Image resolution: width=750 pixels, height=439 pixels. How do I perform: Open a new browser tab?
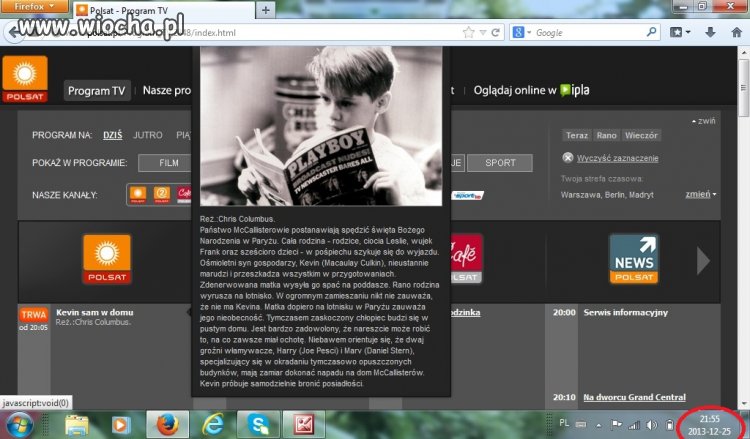pos(266,10)
